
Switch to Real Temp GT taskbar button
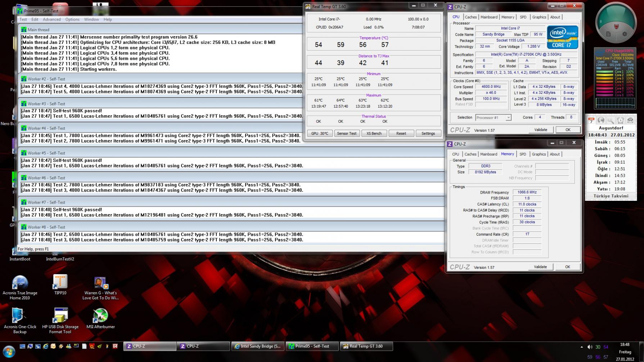(x=366, y=346)
